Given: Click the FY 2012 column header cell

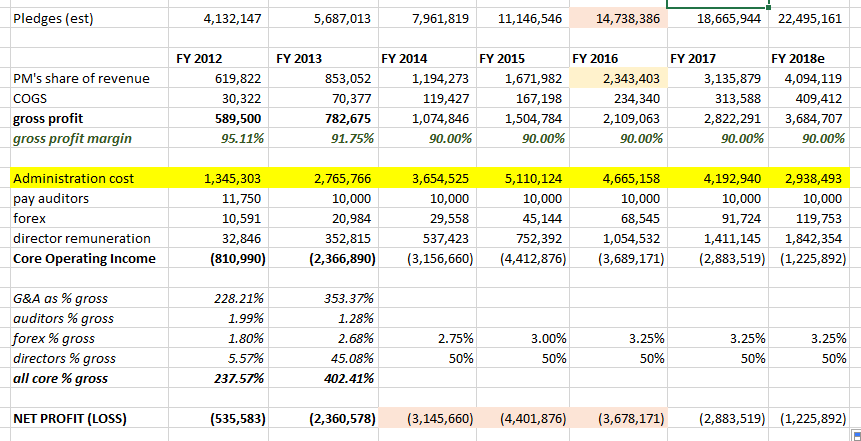Looking at the screenshot, I should coord(207,59).
